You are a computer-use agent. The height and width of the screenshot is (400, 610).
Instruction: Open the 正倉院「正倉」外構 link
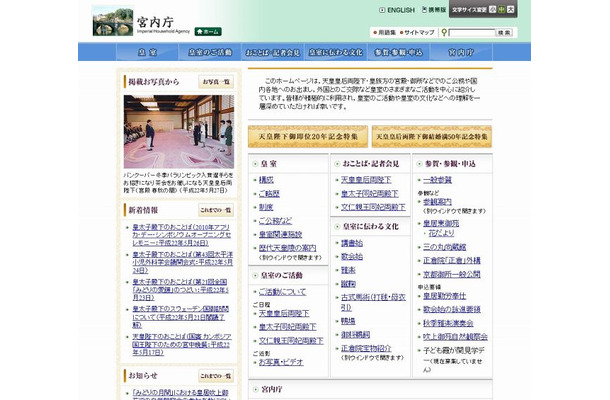[x=452, y=261]
